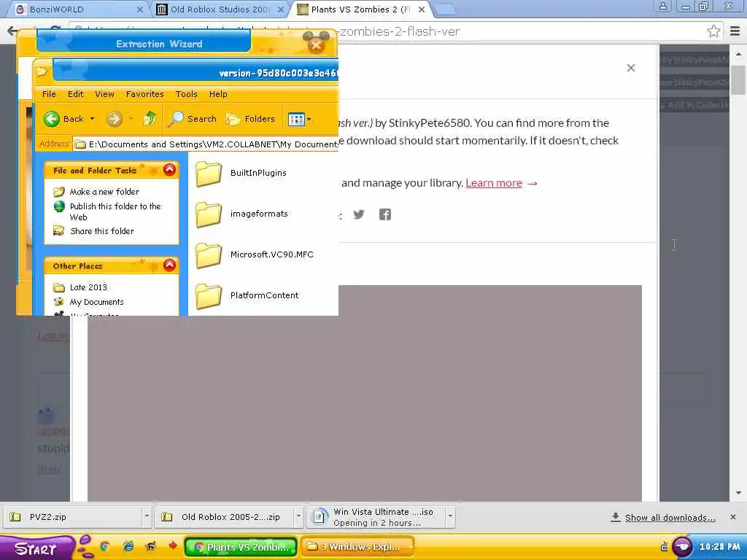Open PVZ2.zip download options arrow
Viewport: 747px width, 560px height.
point(147,516)
